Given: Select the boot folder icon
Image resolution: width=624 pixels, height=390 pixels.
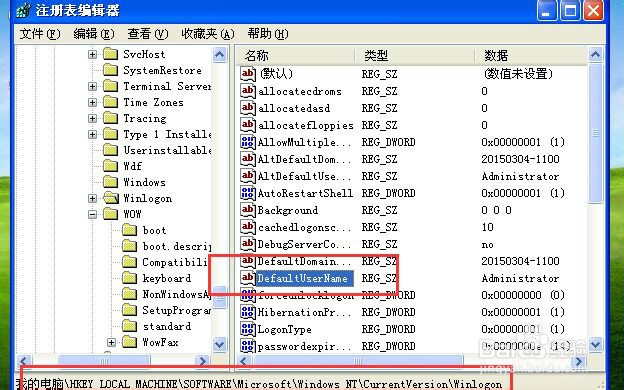Looking at the screenshot, I should pyautogui.click(x=129, y=230).
